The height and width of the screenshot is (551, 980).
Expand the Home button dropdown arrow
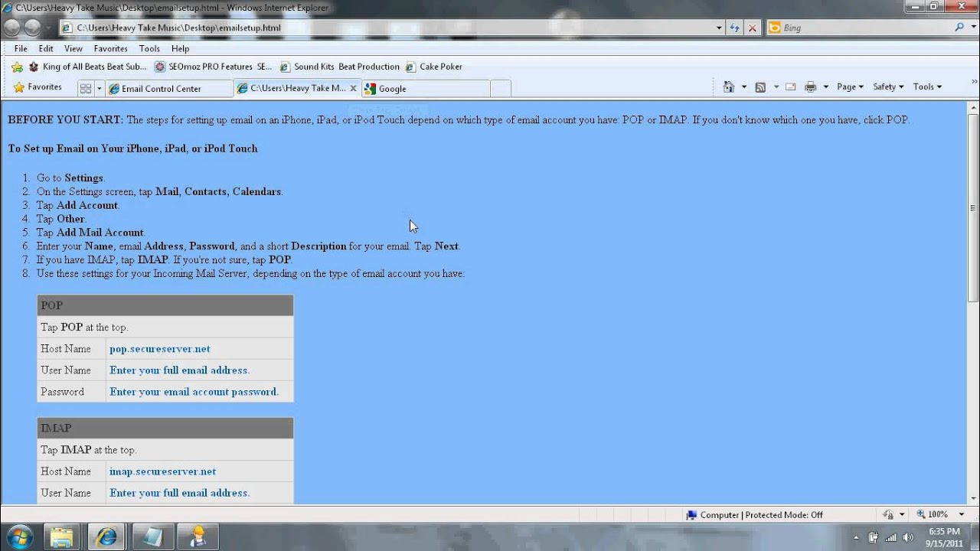(x=743, y=87)
